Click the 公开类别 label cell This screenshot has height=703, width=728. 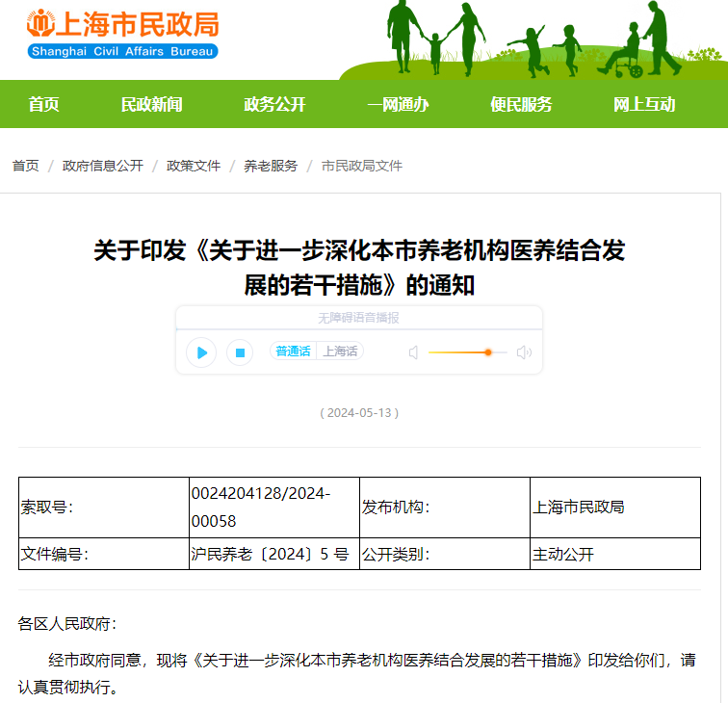445,554
